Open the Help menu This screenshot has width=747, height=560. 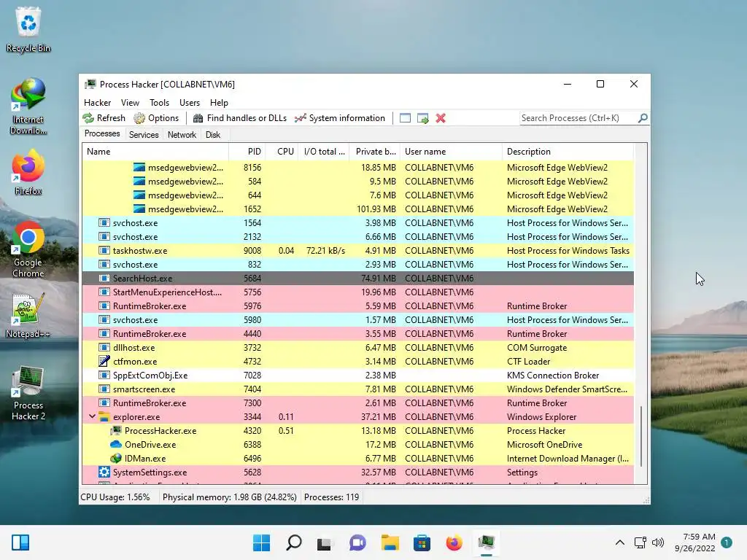tap(219, 102)
